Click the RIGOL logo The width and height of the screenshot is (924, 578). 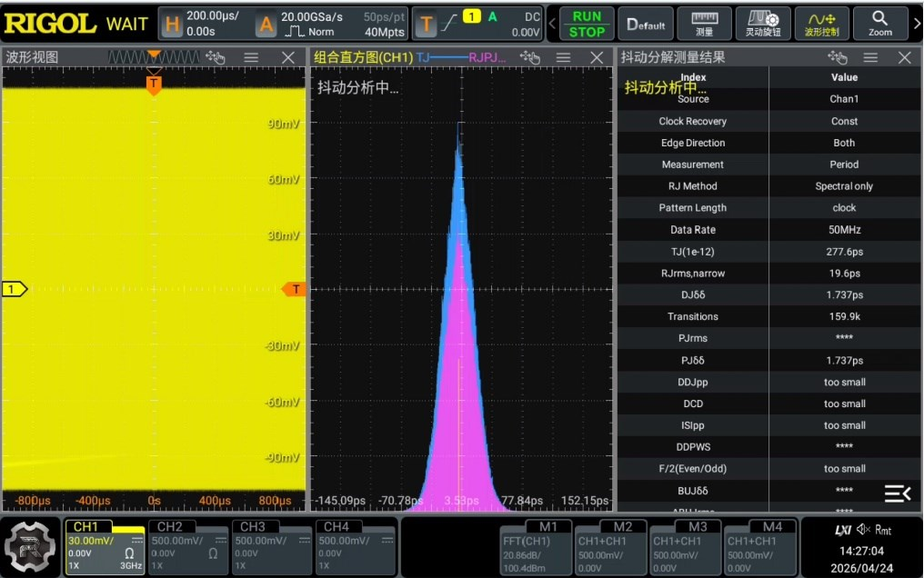click(50, 24)
